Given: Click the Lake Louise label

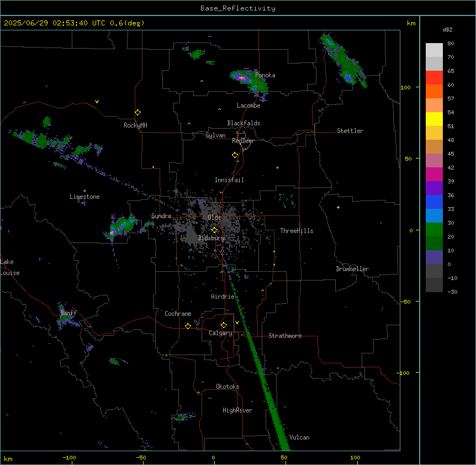Looking at the screenshot, I should [10, 267].
